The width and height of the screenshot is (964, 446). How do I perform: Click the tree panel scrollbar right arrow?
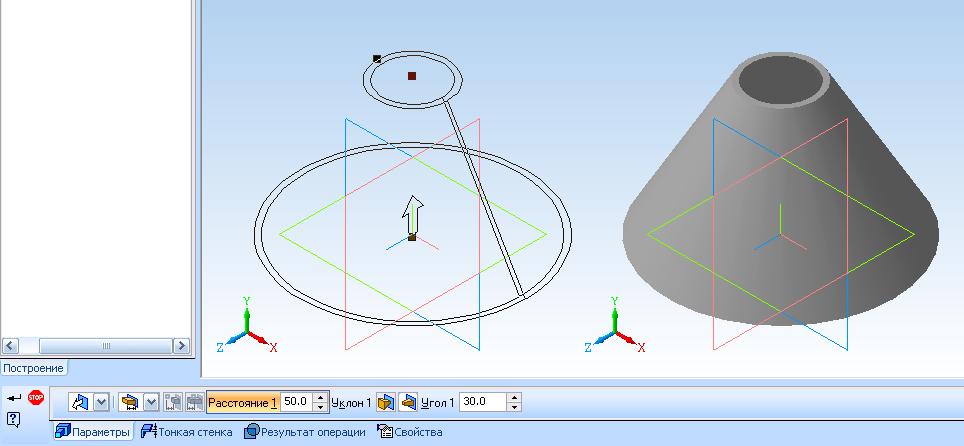pos(181,346)
